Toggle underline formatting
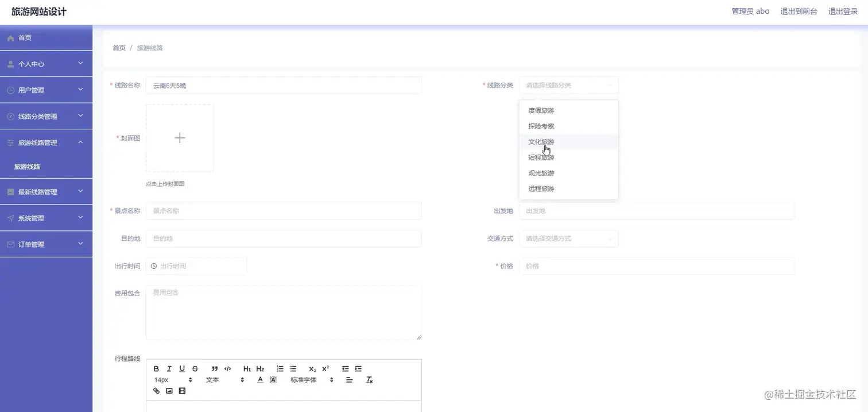 [182, 368]
